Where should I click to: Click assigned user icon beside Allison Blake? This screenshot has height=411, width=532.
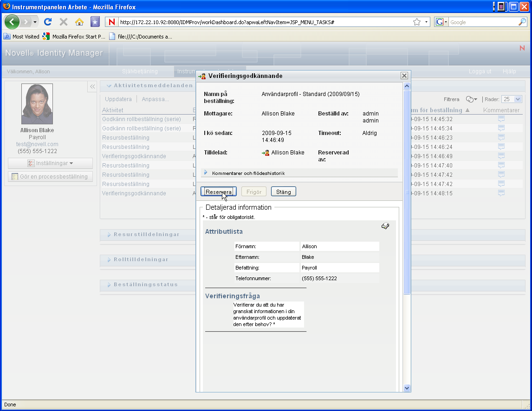[x=266, y=153]
